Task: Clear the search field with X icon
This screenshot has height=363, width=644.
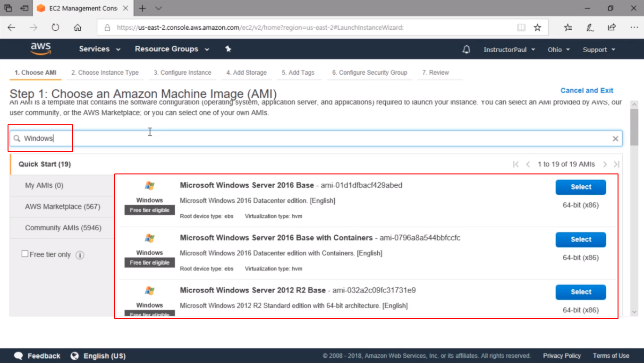Action: pyautogui.click(x=615, y=138)
